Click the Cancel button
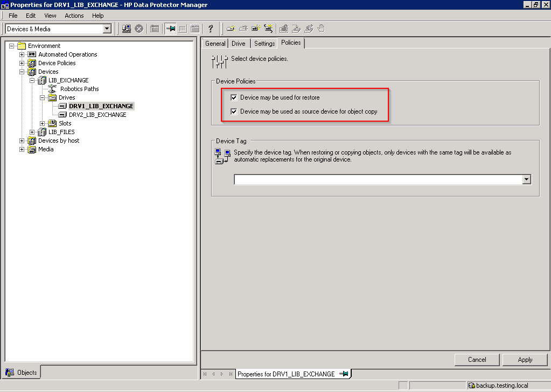The image size is (551, 392). [x=477, y=360]
